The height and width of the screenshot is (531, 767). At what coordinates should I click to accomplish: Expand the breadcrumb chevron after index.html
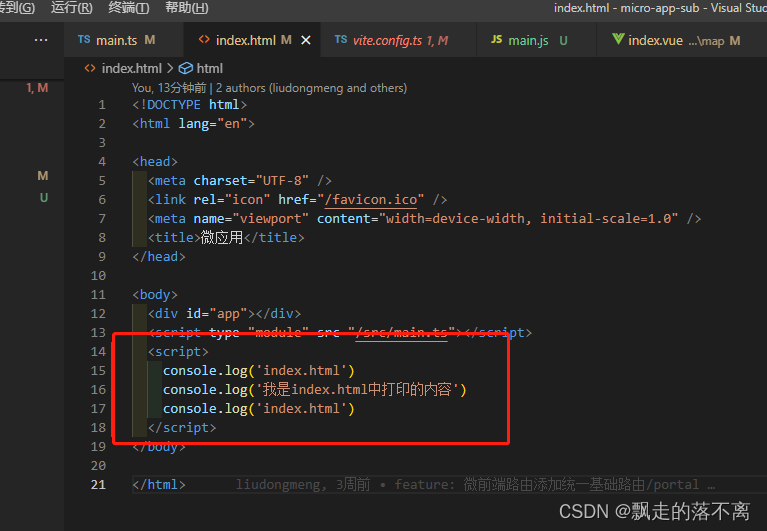click(x=170, y=68)
